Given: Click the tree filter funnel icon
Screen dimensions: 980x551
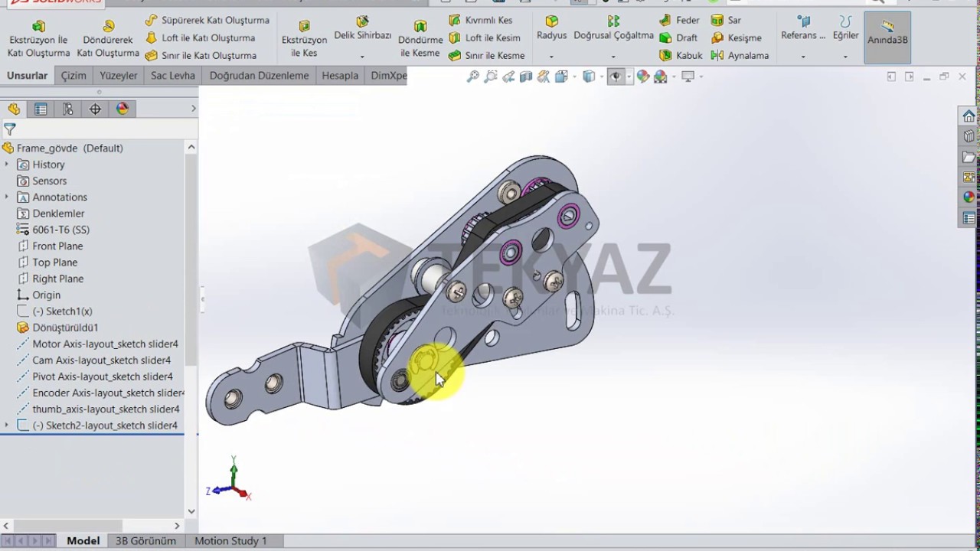Looking at the screenshot, I should tap(10, 129).
